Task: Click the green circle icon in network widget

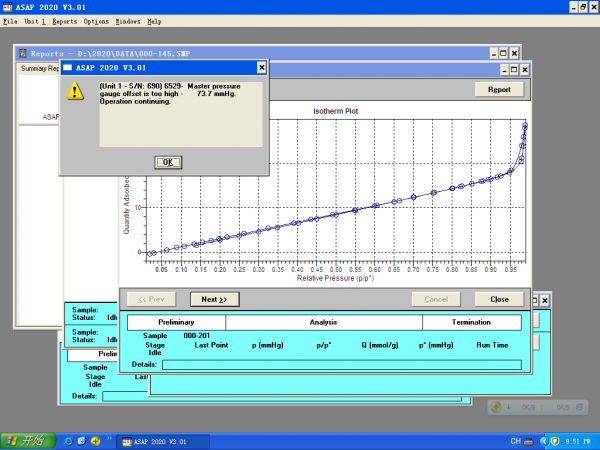Action: (x=496, y=407)
